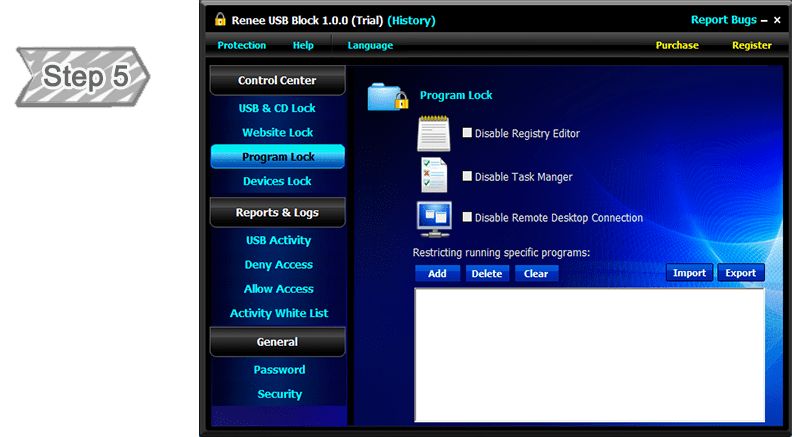Open Security settings
805x437 pixels.
tap(279, 394)
